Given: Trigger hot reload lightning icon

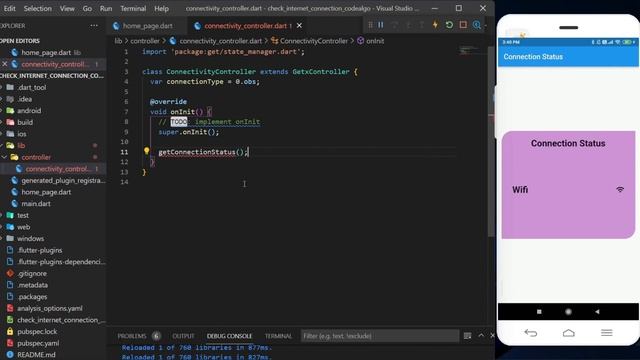Looking at the screenshot, I should (x=435, y=25).
